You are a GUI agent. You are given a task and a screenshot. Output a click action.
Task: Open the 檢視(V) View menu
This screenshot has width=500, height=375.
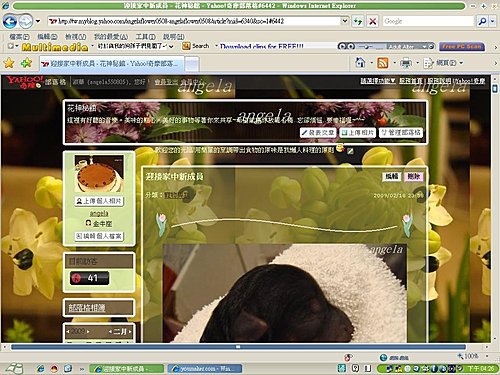(x=75, y=36)
